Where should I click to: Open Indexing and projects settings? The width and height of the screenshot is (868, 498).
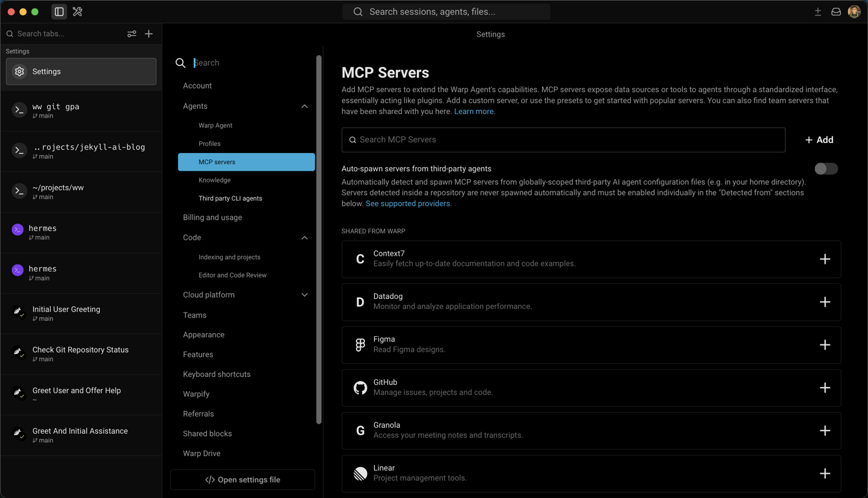pyautogui.click(x=229, y=257)
